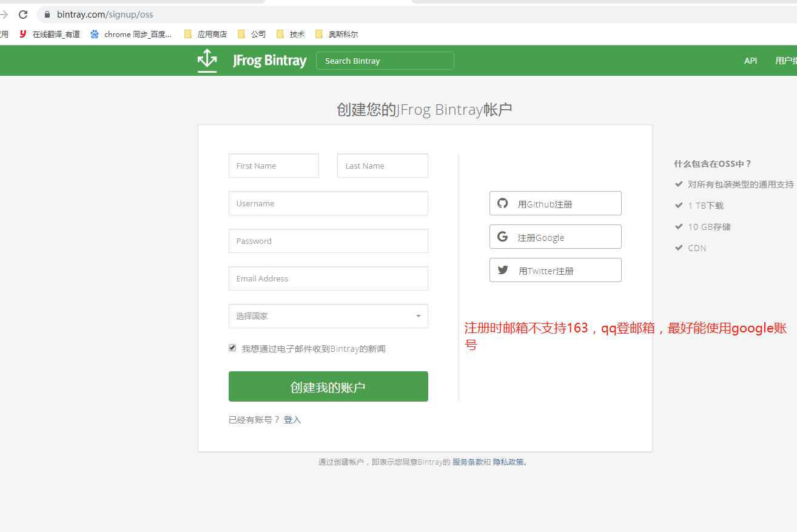Open the 服务条款 terms link

click(x=468, y=462)
